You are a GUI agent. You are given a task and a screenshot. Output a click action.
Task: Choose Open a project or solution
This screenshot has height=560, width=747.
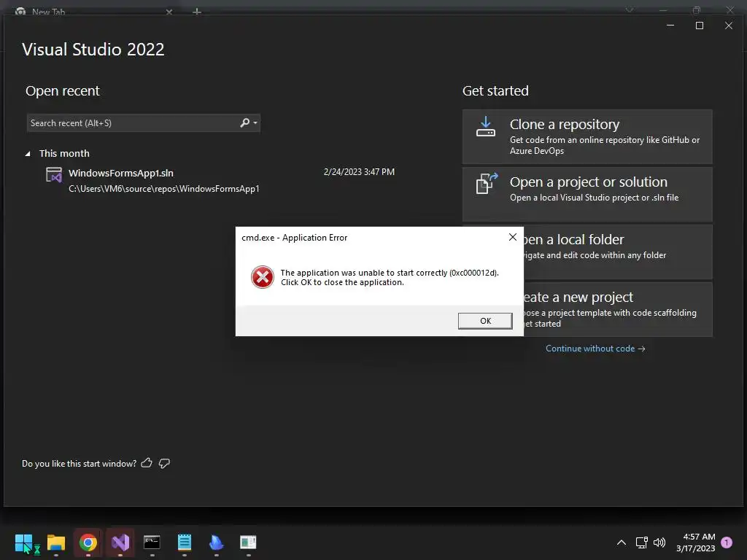[587, 194]
